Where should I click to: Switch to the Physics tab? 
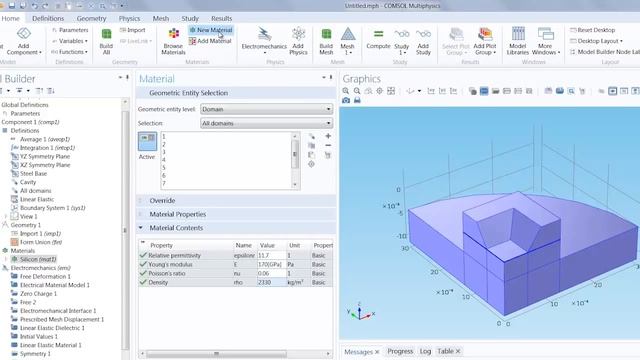click(129, 18)
